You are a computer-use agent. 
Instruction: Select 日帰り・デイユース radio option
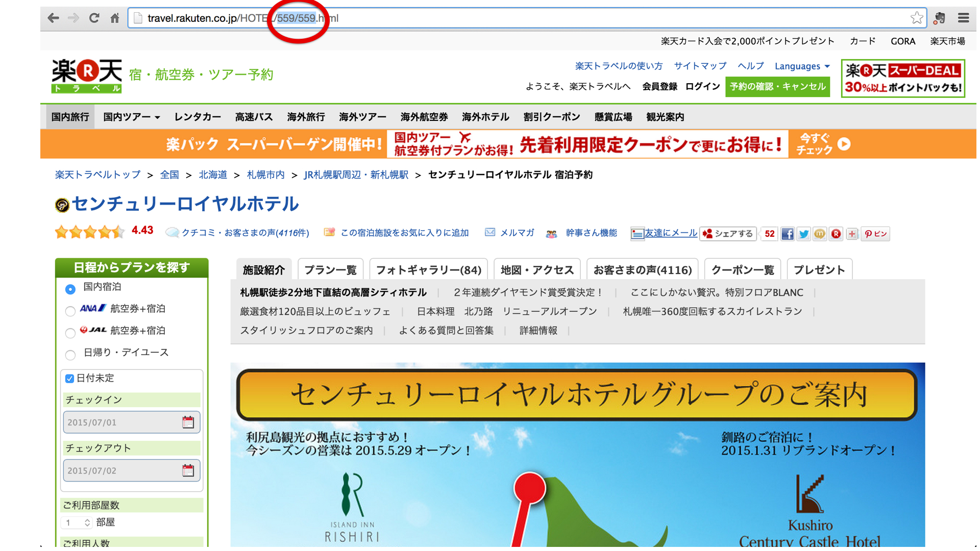click(70, 354)
